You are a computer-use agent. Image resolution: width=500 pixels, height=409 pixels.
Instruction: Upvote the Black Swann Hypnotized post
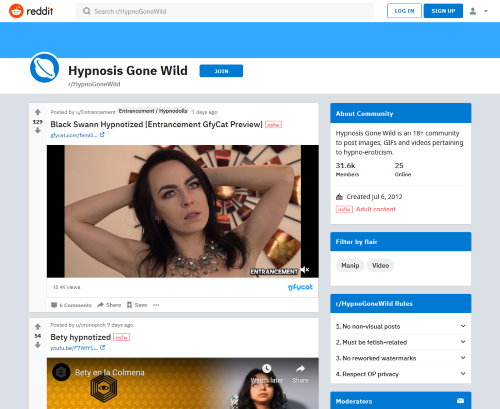[x=38, y=112]
